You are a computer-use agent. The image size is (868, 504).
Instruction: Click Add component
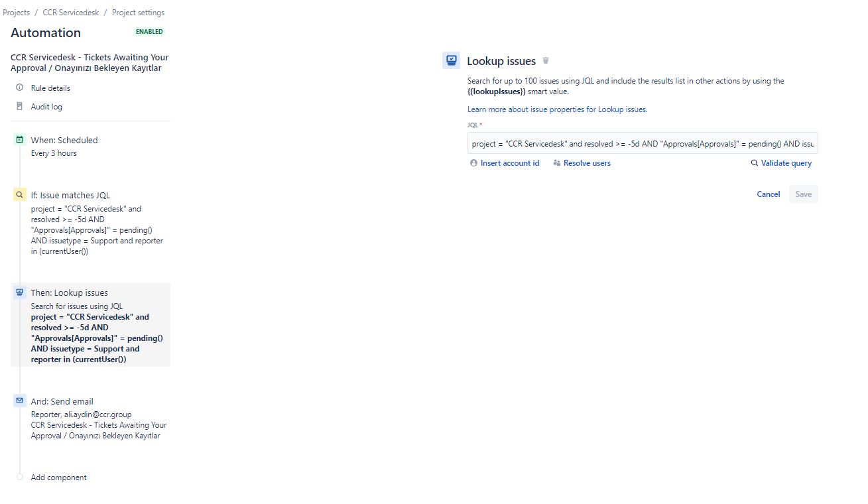coord(58,477)
